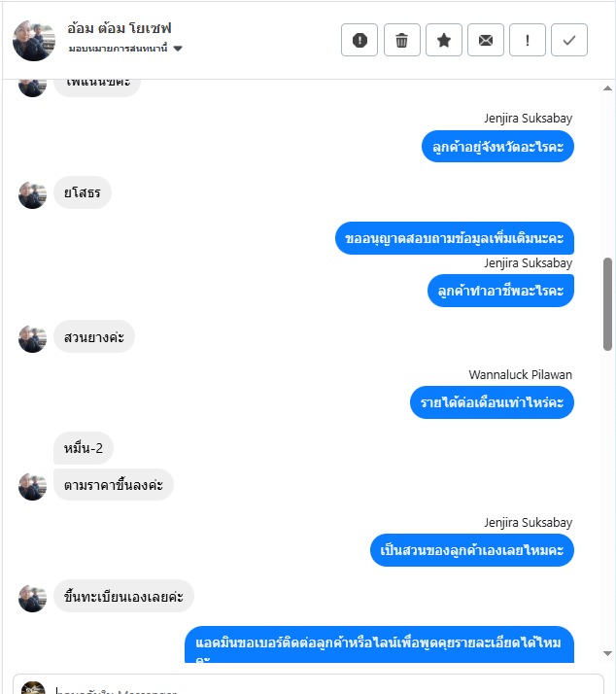Viewport: 616px width, 694px height.
Task: Click the spam report icon button
Action: (x=359, y=40)
